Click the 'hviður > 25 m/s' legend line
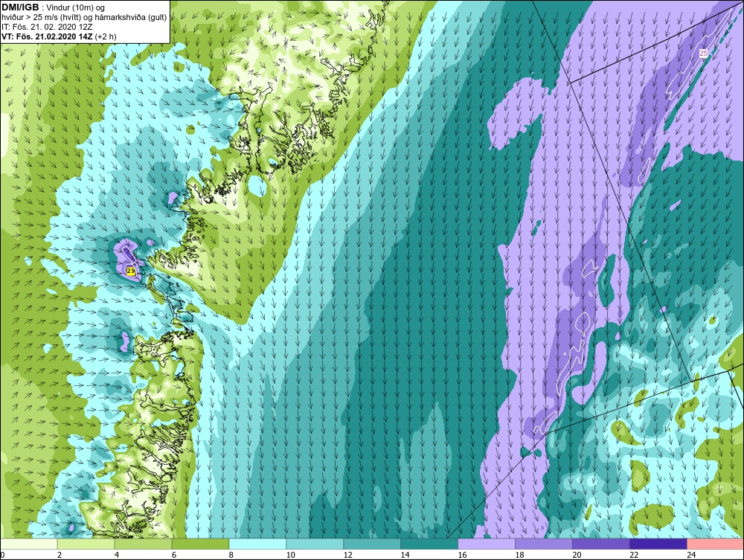744x560 pixels. (84, 18)
